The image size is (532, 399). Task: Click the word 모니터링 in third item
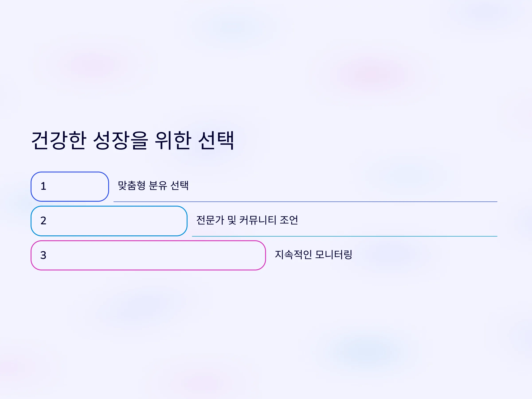click(x=334, y=254)
